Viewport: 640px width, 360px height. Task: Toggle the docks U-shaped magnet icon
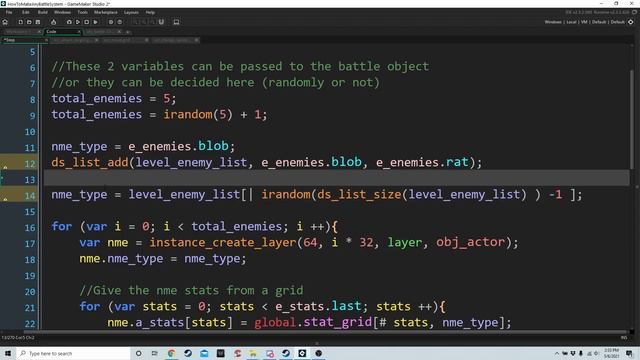pos(161,22)
